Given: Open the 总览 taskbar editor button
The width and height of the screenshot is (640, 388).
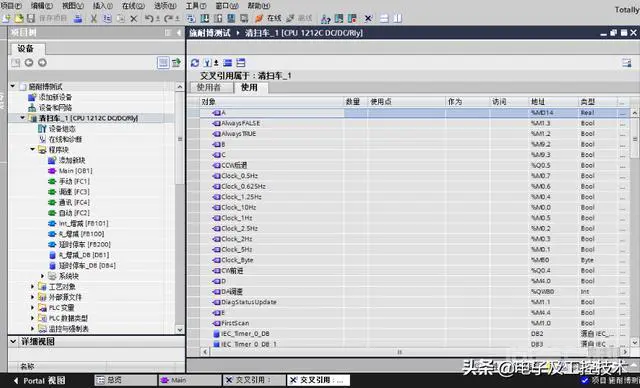Looking at the screenshot, I should (x=125, y=380).
